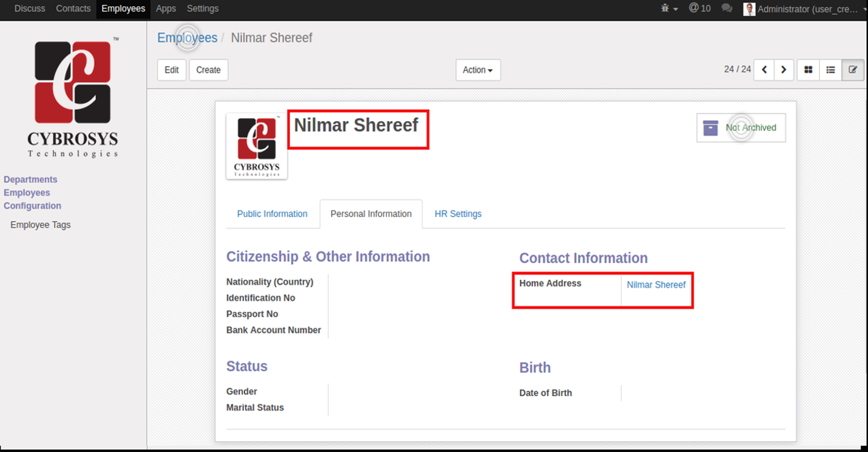Go to previous employee record arrow

click(x=764, y=70)
